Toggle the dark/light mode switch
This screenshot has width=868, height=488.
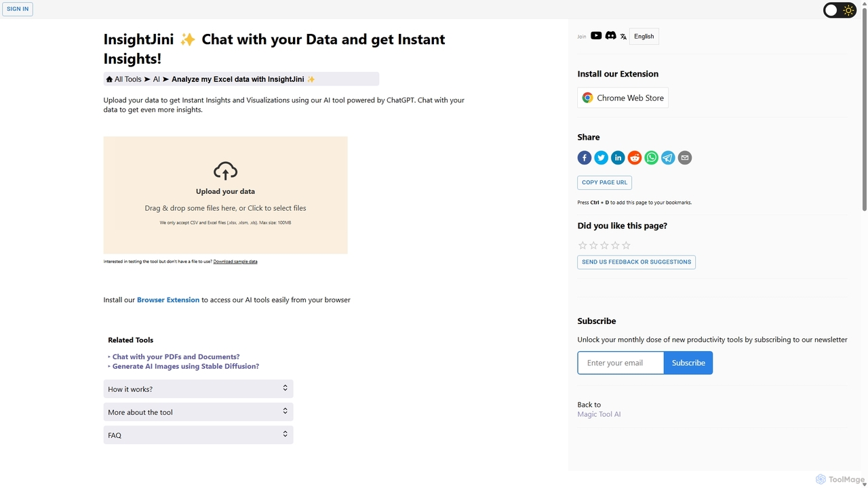tap(840, 10)
